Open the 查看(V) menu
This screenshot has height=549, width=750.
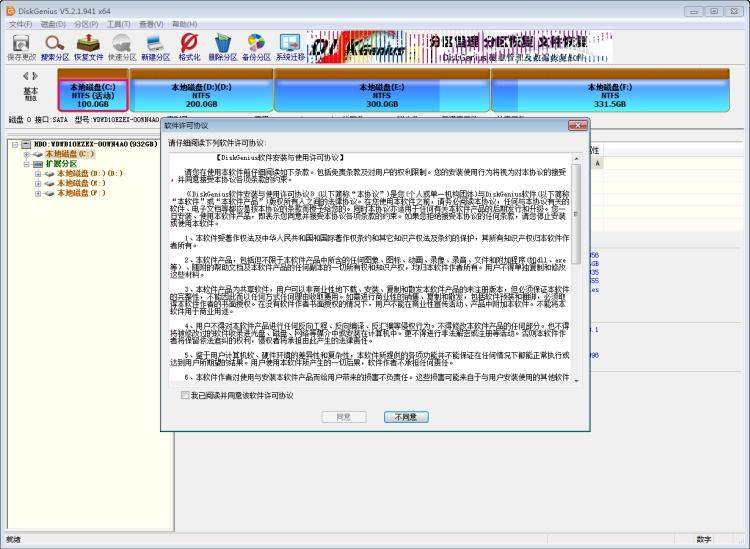coord(151,24)
